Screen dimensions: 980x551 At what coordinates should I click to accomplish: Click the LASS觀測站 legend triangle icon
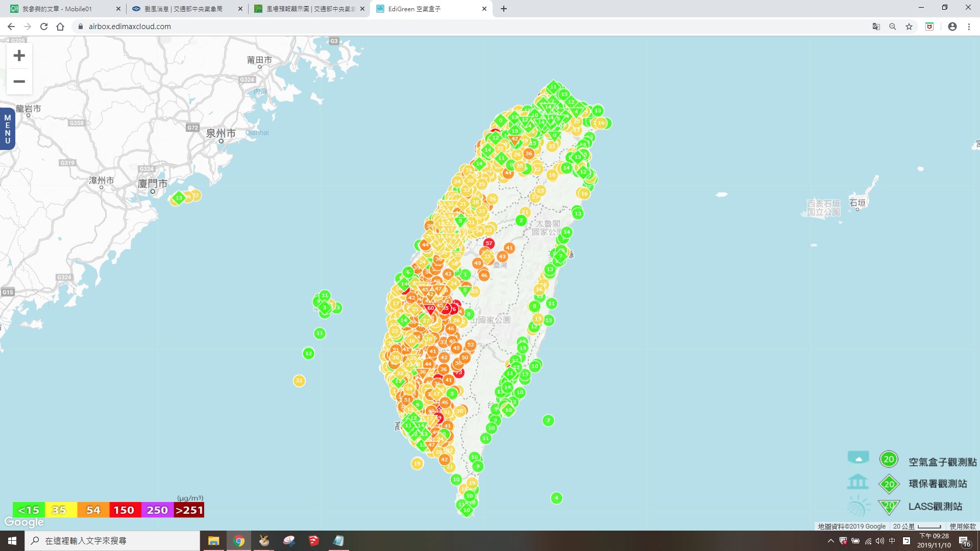889,507
